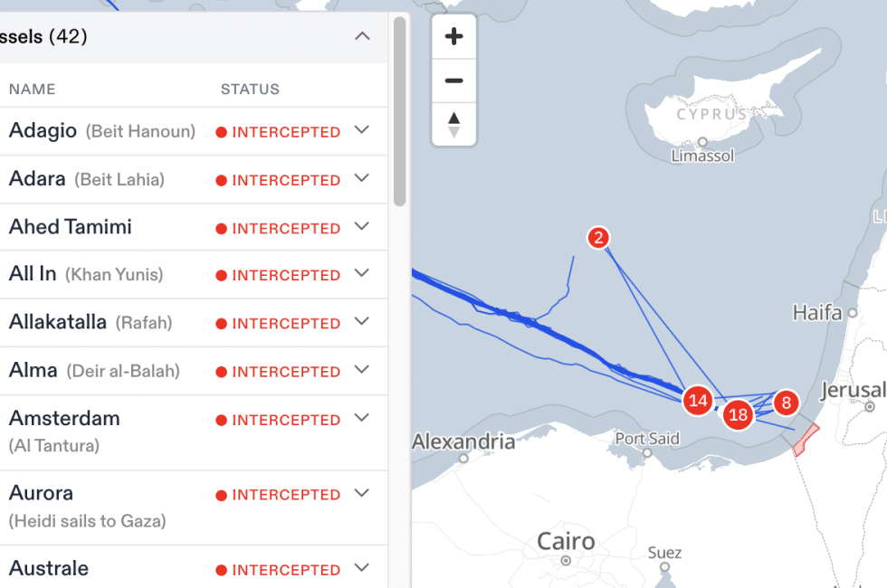Collapse the Vessels (42) panel
The height and width of the screenshot is (588, 887).
tap(362, 37)
